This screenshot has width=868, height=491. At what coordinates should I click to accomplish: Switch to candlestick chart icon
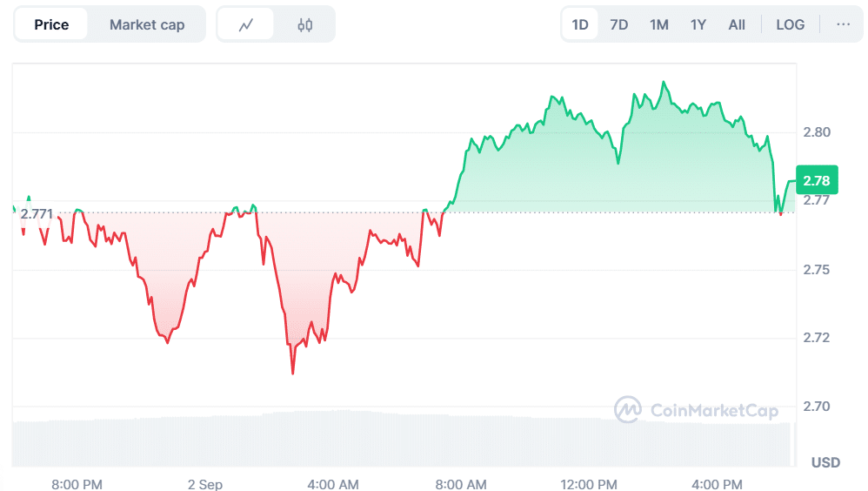pyautogui.click(x=304, y=25)
